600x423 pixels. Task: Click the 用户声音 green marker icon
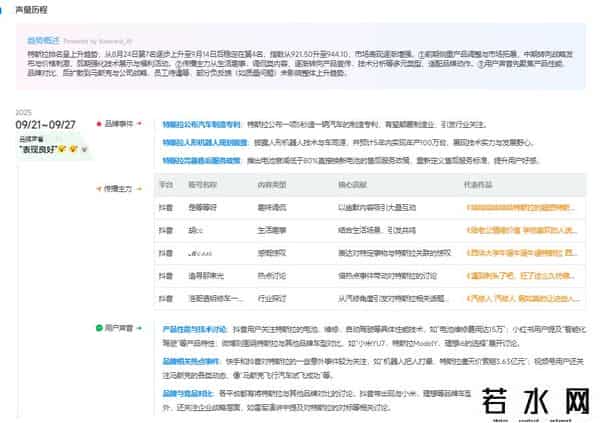pos(100,327)
